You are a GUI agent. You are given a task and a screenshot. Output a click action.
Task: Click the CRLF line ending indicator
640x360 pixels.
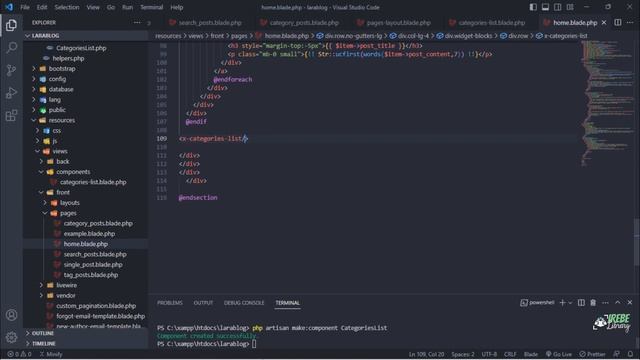click(x=510, y=354)
